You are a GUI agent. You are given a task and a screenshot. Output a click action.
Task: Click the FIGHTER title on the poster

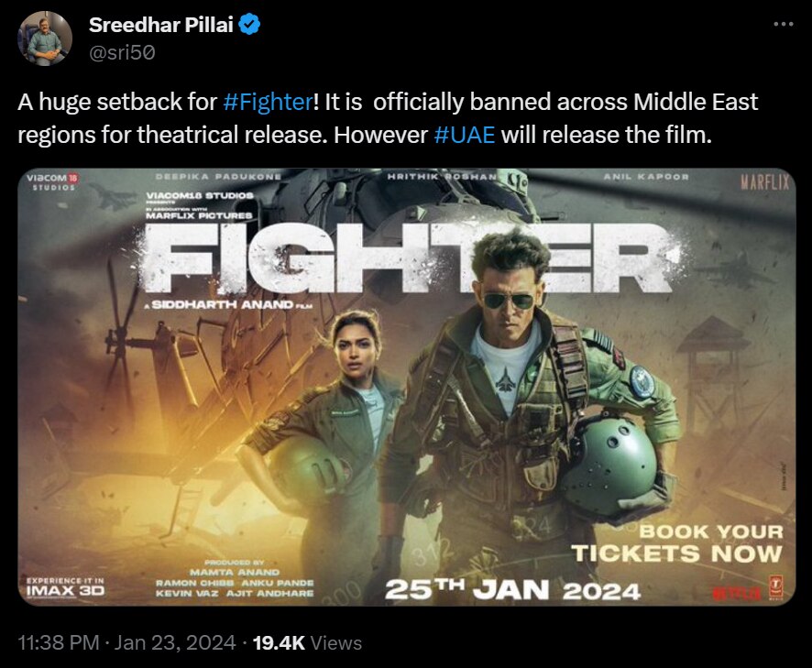click(409, 260)
